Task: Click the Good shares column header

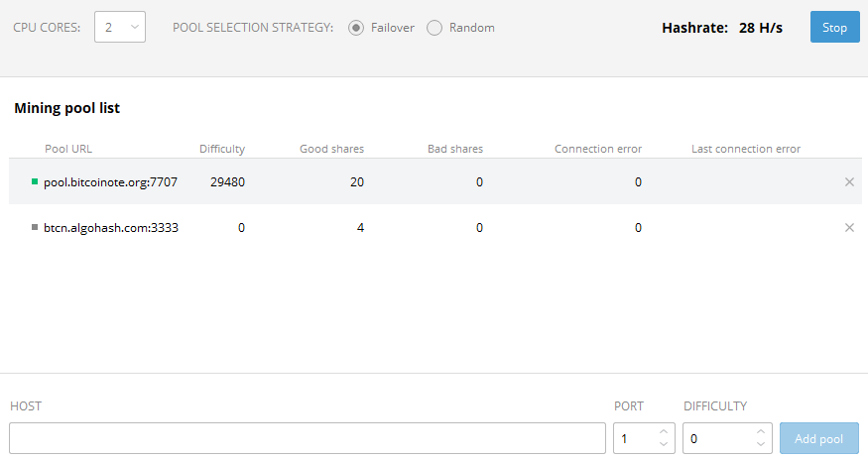Action: (331, 150)
